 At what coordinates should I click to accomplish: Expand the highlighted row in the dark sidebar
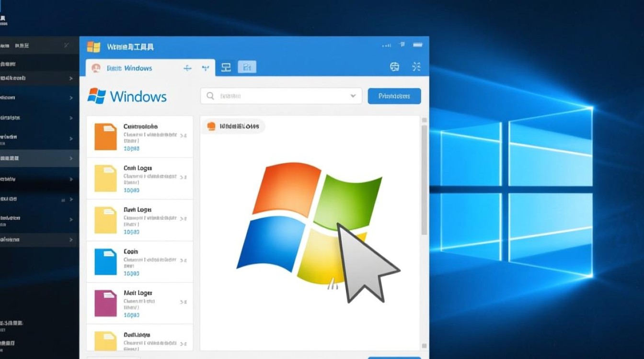[71, 158]
